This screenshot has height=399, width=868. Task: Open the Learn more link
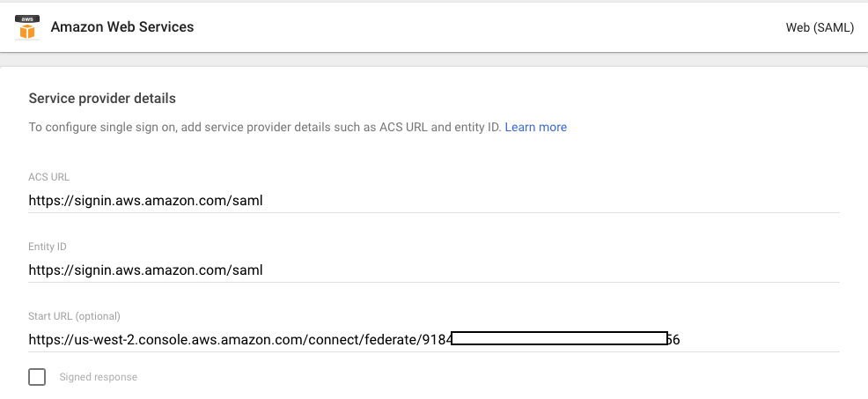point(535,127)
